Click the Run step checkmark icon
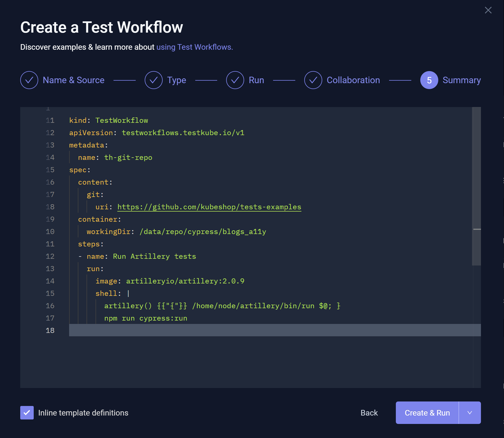 (x=235, y=80)
